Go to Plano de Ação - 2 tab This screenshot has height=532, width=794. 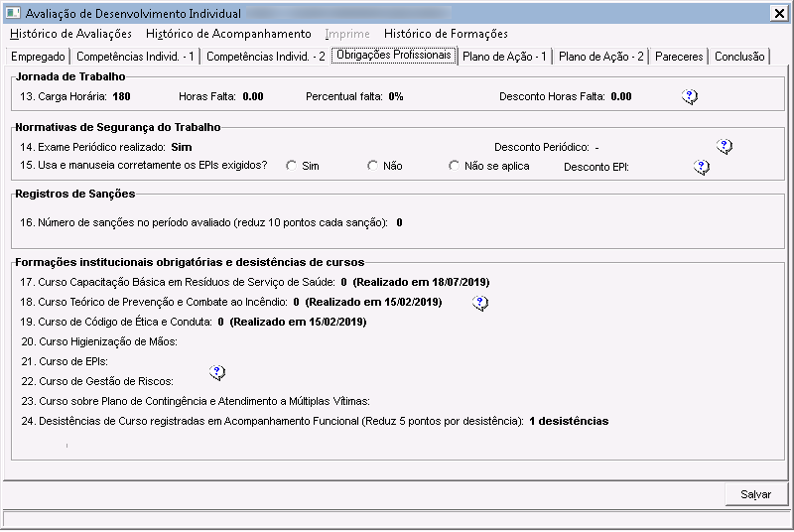[601, 57]
